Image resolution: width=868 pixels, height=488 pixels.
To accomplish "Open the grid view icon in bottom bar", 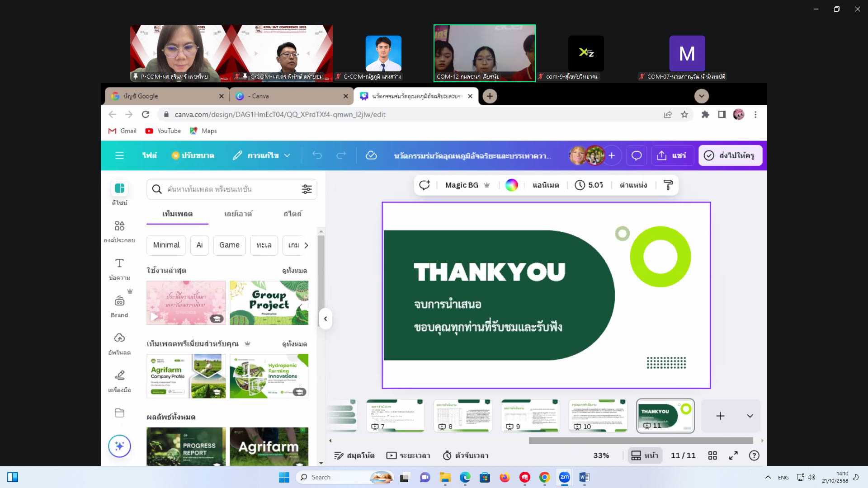I will 712,455.
